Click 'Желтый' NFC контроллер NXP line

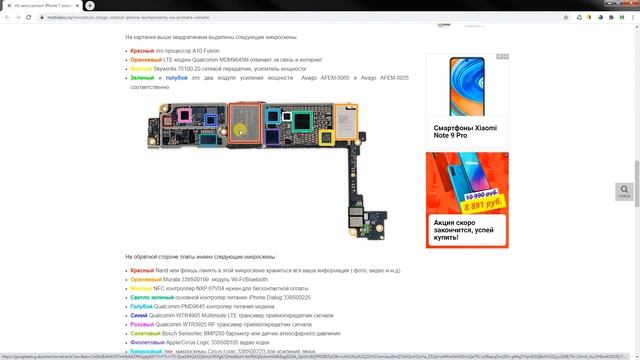(219, 288)
